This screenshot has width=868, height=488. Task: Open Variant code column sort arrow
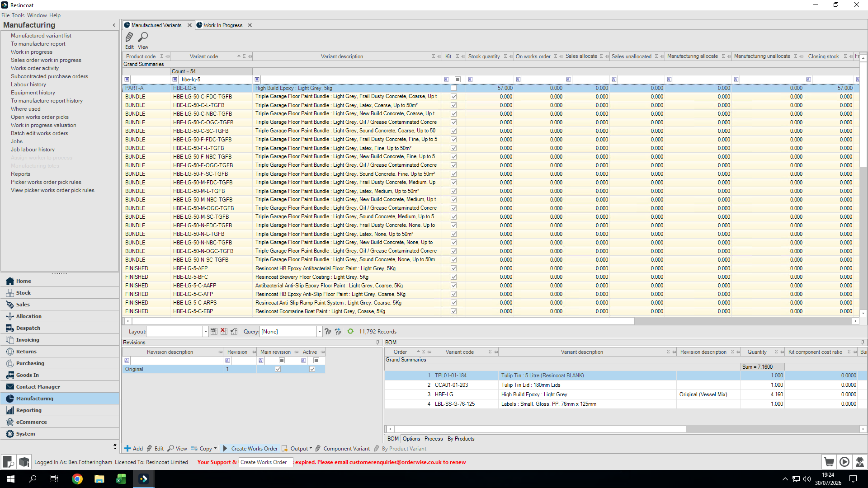pos(239,56)
